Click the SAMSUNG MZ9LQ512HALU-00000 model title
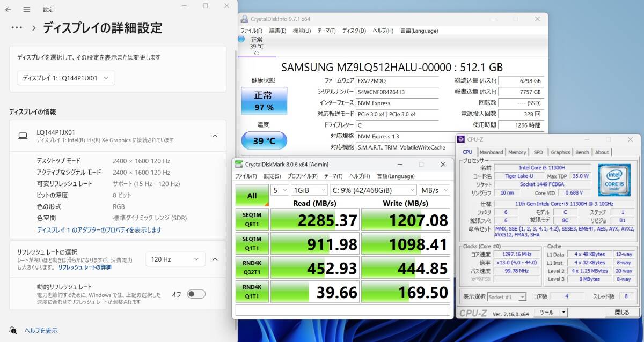Image resolution: width=644 pixels, height=342 pixels. pyautogui.click(x=392, y=68)
